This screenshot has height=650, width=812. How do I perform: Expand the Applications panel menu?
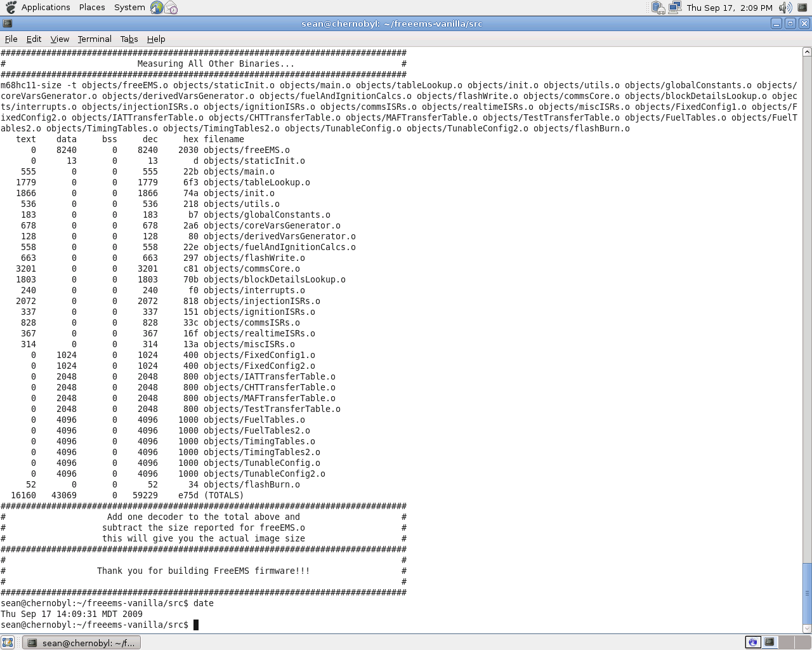46,8
